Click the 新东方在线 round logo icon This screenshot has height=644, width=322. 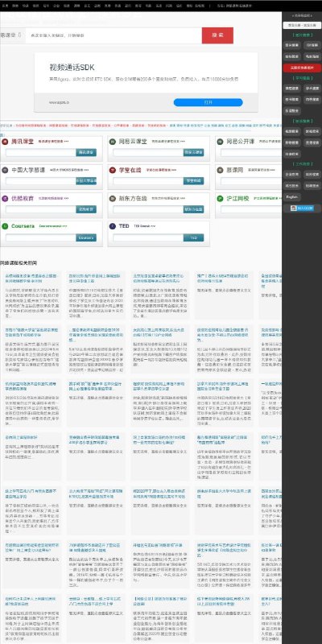(112, 198)
